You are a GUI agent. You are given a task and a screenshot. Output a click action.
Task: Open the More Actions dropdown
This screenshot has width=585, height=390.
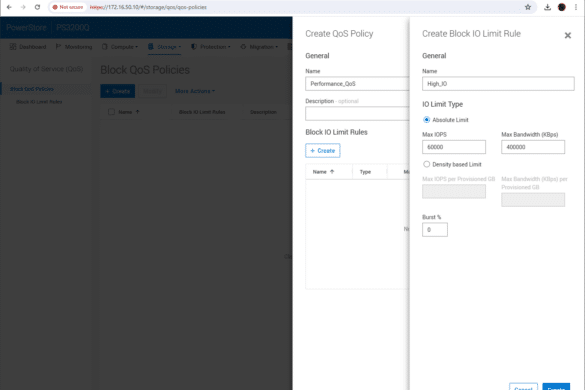tap(195, 91)
